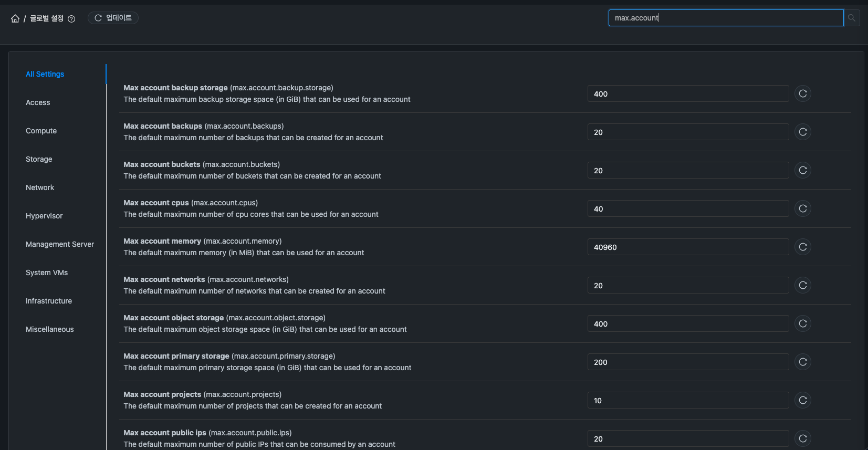Viewport: 868px width, 450px height.
Task: Open the Hypervisor settings tab
Action: (x=44, y=216)
